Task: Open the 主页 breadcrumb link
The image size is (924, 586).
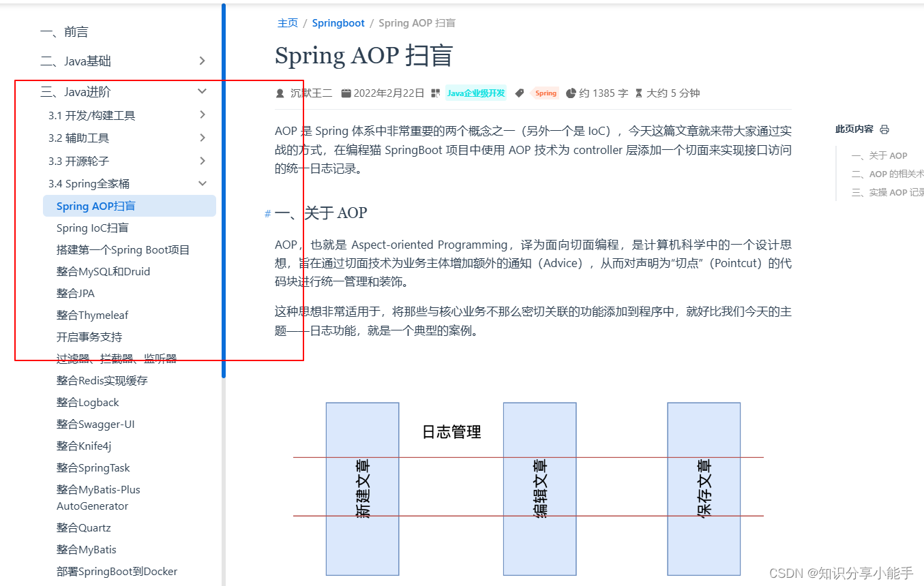Action: (287, 22)
